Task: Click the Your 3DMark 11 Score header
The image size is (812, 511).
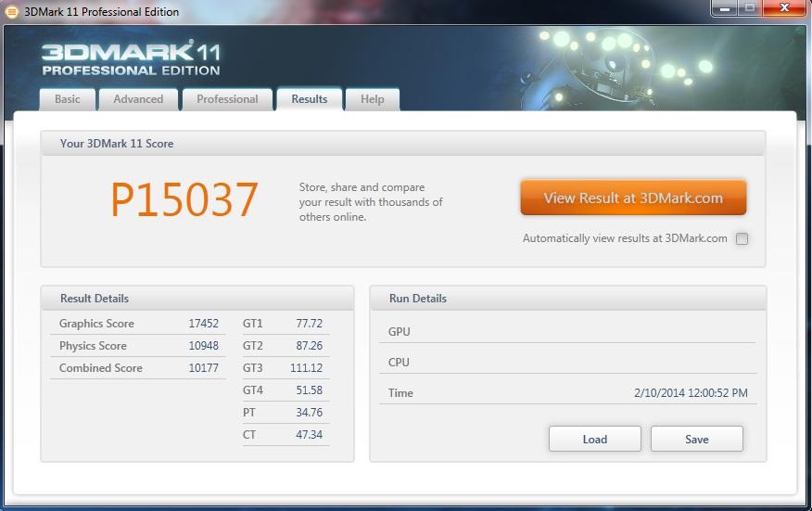Action: (x=403, y=144)
